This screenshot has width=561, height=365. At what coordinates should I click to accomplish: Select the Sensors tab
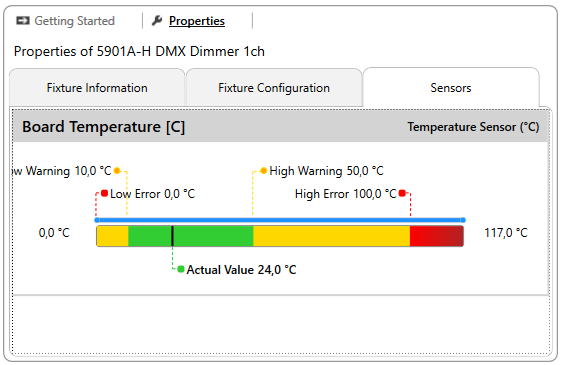click(451, 88)
